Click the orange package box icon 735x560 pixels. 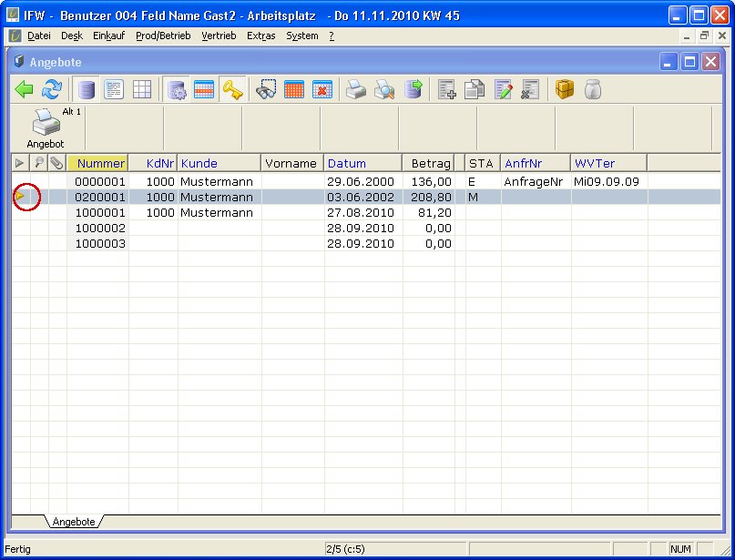click(565, 89)
